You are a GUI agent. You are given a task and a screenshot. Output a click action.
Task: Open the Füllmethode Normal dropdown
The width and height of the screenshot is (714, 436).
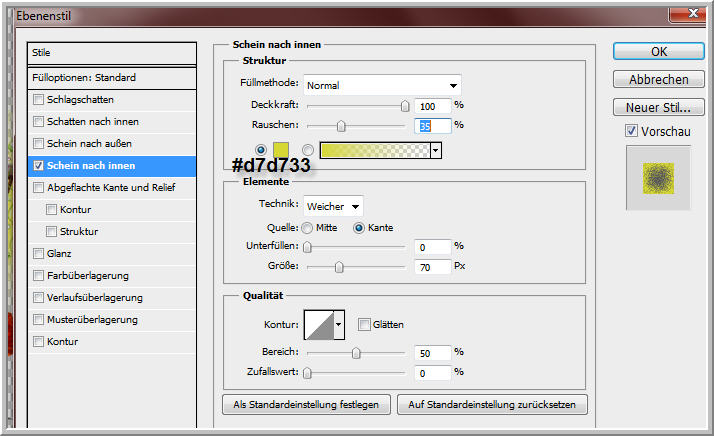coord(382,85)
